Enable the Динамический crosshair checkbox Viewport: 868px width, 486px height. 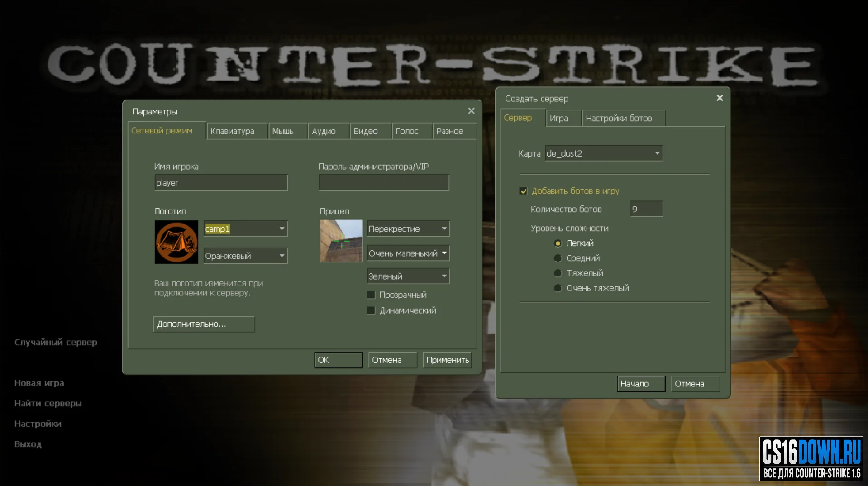click(x=371, y=310)
